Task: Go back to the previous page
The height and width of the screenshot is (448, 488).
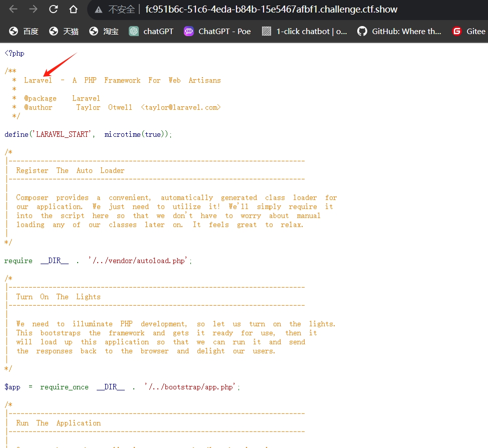Action: point(13,10)
